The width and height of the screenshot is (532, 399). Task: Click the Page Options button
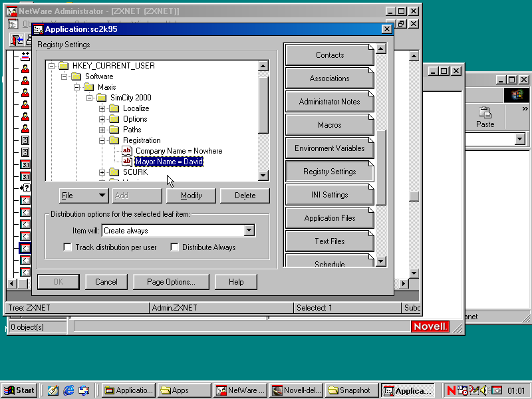pyautogui.click(x=171, y=282)
